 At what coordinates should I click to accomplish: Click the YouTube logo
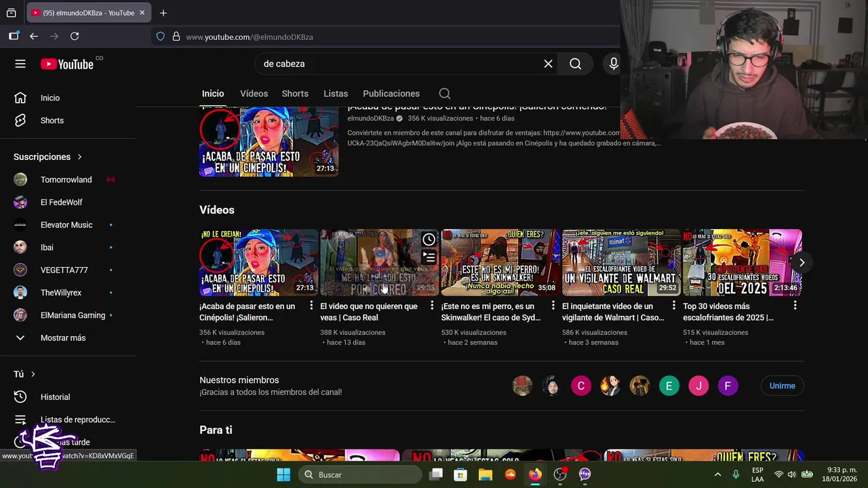click(67, 64)
